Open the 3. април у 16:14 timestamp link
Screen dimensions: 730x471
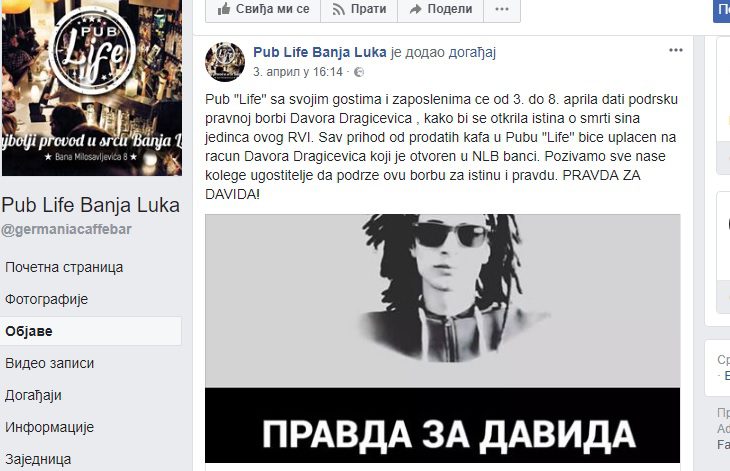pyautogui.click(x=298, y=72)
